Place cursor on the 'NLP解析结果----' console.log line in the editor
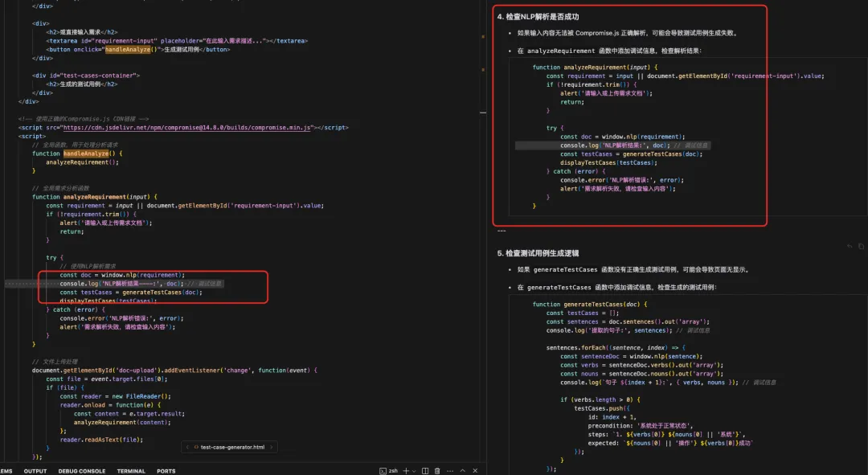This screenshot has height=475, width=868. coord(141,284)
